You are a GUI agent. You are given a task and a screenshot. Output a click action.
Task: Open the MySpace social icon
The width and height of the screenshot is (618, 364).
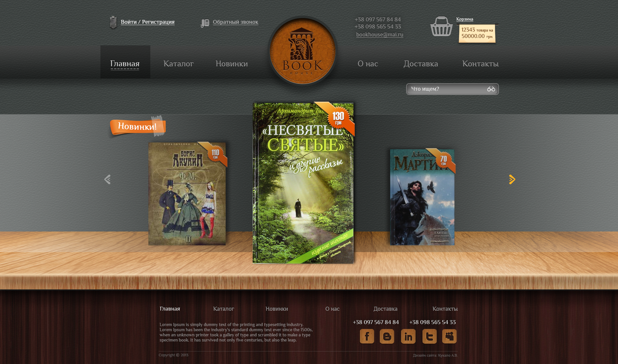coord(449,336)
